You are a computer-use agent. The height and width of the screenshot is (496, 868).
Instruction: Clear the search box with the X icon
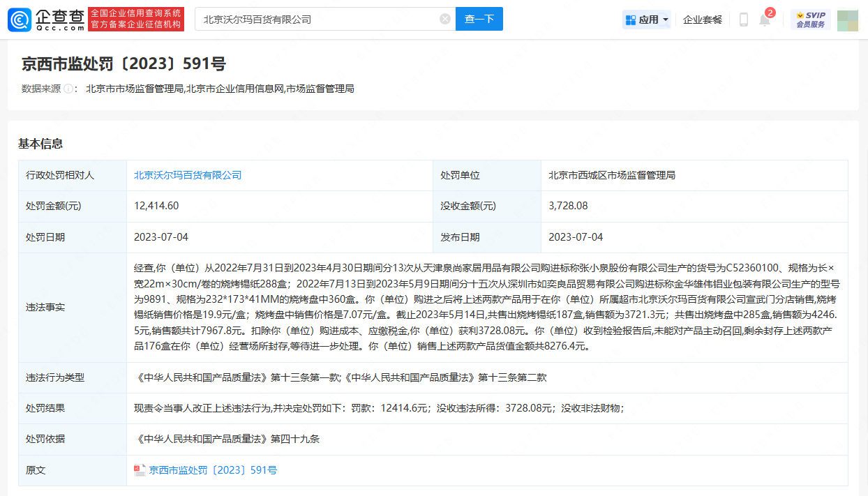coord(445,20)
